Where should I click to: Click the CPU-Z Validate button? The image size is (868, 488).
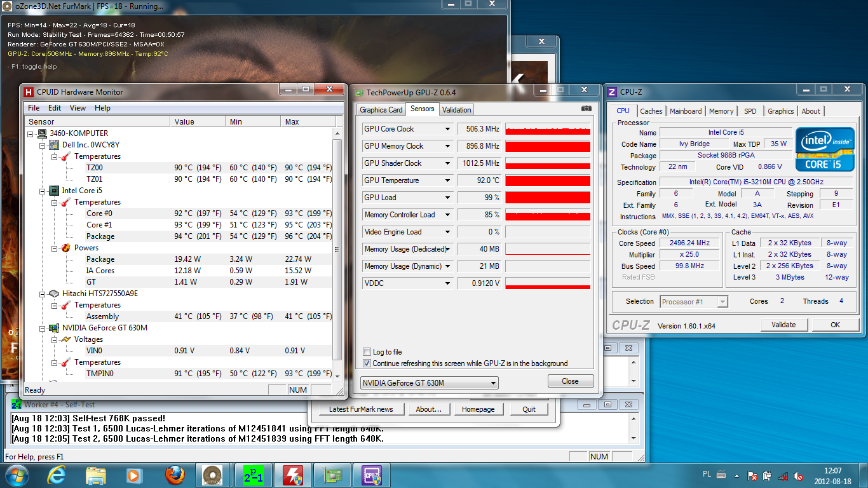[783, 325]
